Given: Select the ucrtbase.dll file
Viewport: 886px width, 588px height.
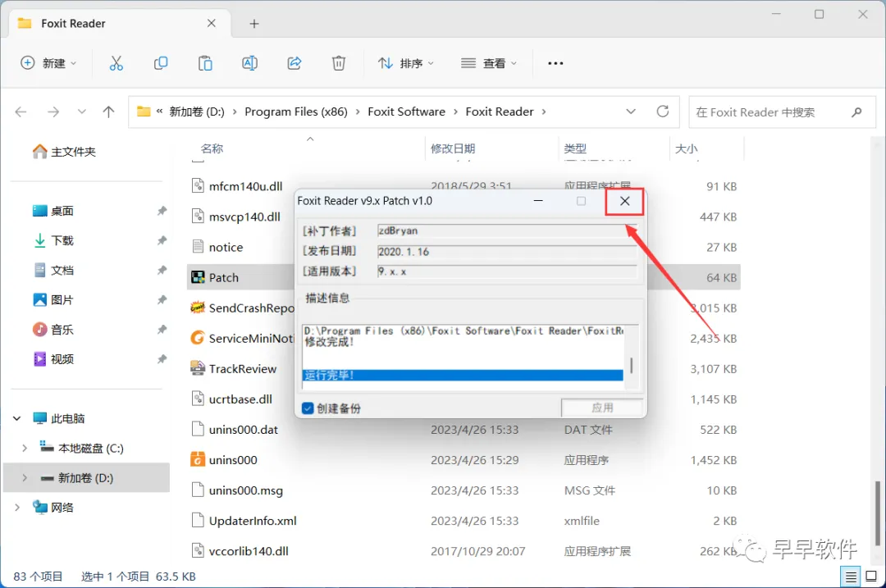Looking at the screenshot, I should [240, 399].
